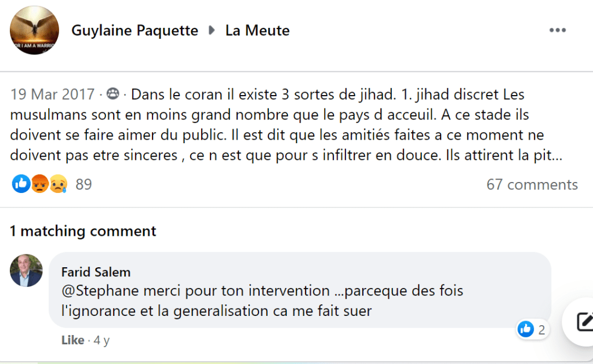This screenshot has height=364, width=593.
Task: Click Farid Salem's comment avatar
Action: pyautogui.click(x=26, y=270)
